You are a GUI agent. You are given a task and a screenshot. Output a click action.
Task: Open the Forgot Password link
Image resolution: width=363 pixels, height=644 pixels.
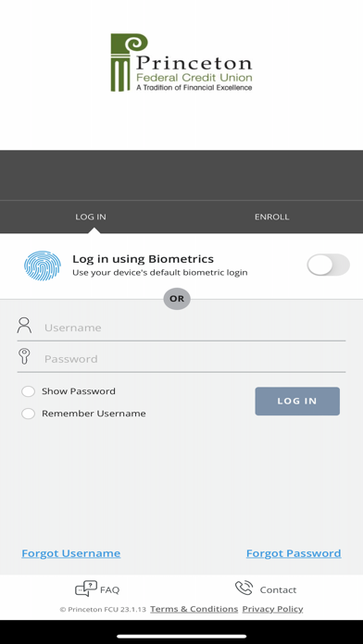coord(294,553)
